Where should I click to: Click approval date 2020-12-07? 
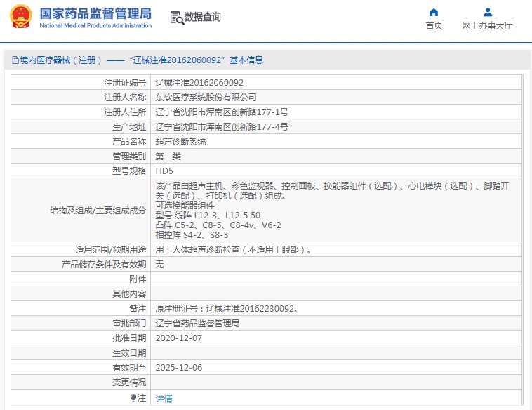[x=179, y=338]
